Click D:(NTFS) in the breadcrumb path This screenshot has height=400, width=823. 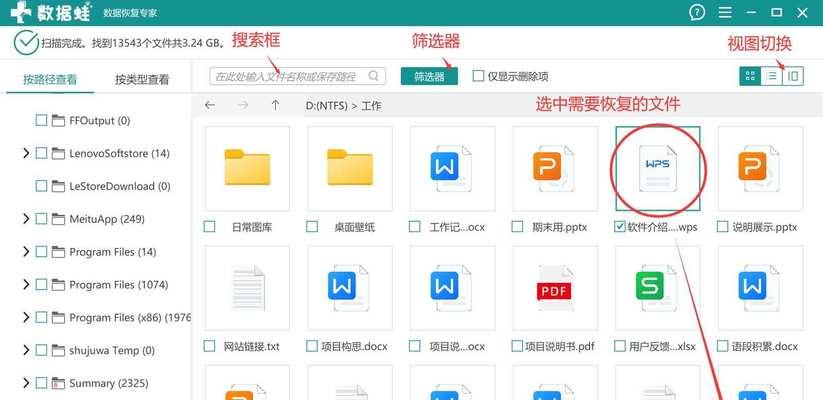[326, 106]
